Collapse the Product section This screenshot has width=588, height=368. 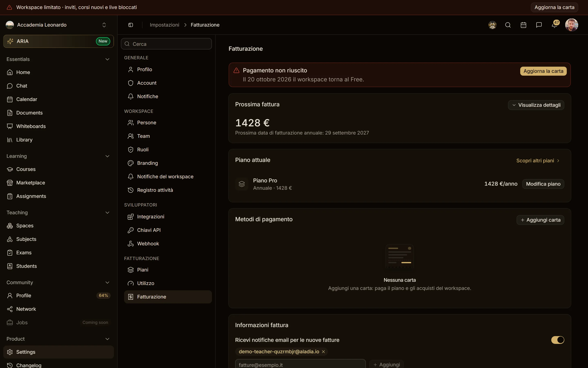pyautogui.click(x=107, y=339)
